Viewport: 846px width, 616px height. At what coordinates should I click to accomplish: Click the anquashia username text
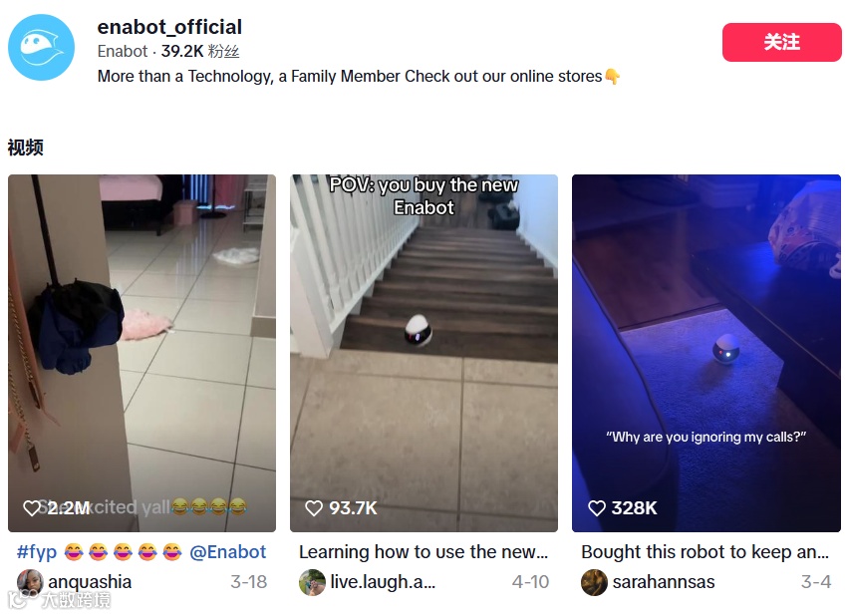(90, 582)
